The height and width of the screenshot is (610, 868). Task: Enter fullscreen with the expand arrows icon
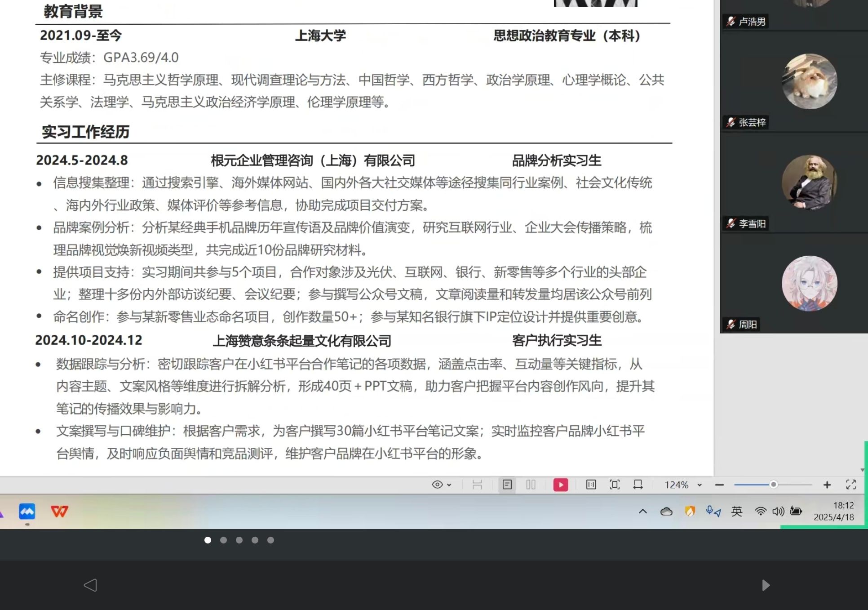pyautogui.click(x=850, y=485)
